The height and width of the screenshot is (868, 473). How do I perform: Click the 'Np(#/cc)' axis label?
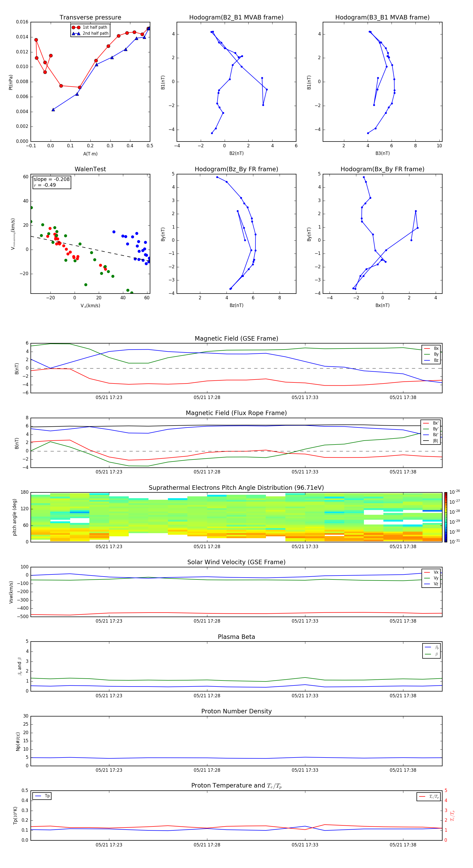coord(18,741)
